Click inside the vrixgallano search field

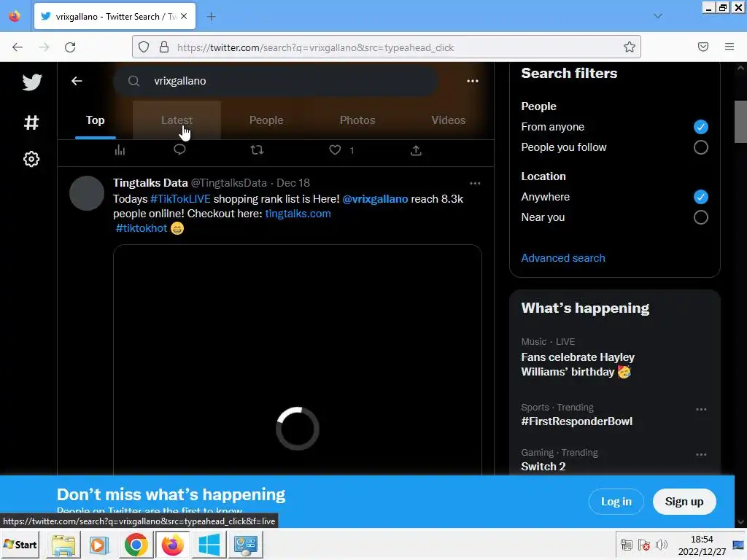(276, 81)
